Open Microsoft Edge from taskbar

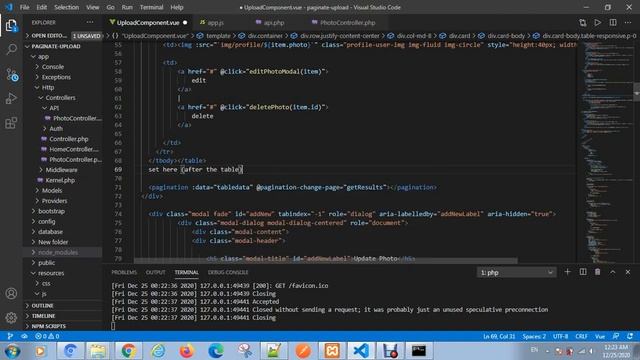coord(216,351)
